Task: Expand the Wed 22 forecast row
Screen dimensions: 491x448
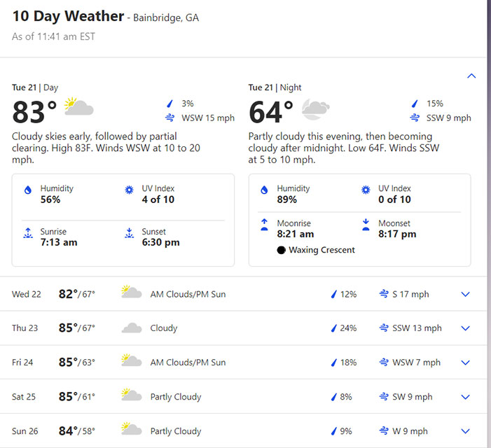Action: pos(466,295)
